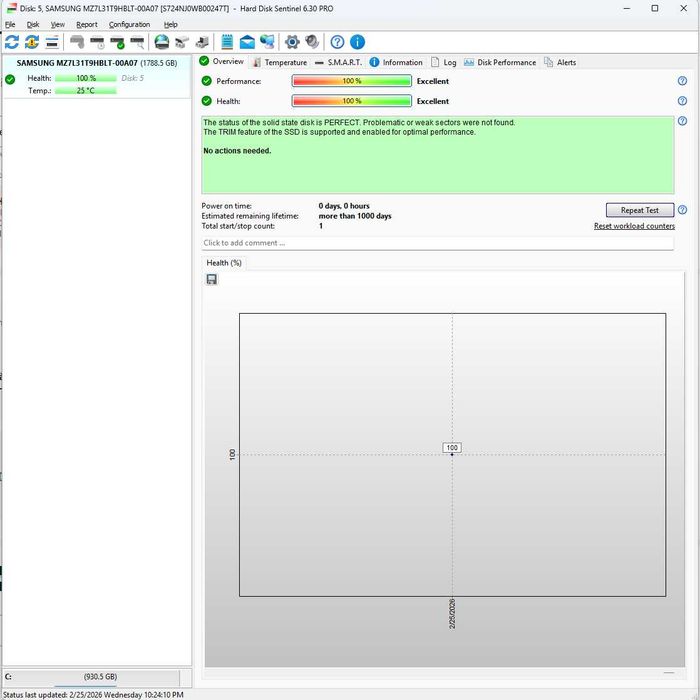Click 'Excellent' text next to Performance bar

pyautogui.click(x=433, y=81)
